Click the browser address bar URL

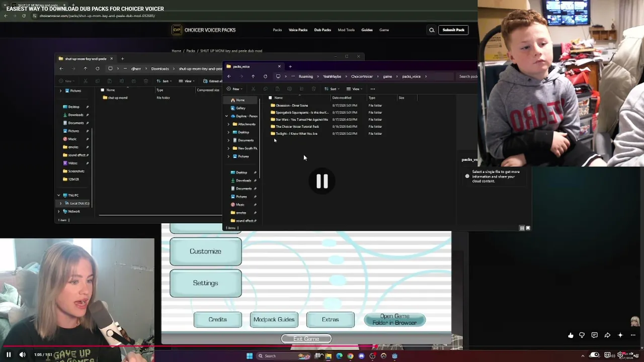coord(97,16)
